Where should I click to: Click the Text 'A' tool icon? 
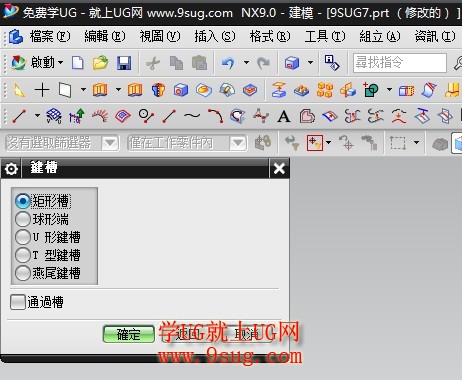(x=284, y=117)
